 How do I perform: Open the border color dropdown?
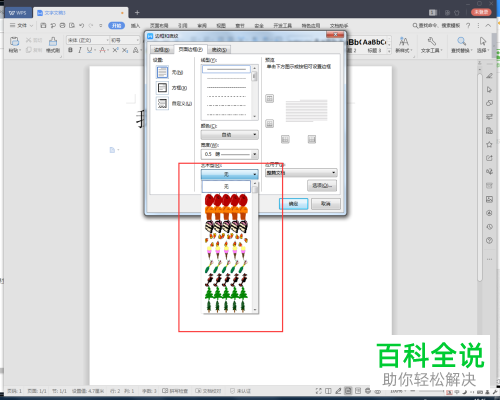click(230, 135)
